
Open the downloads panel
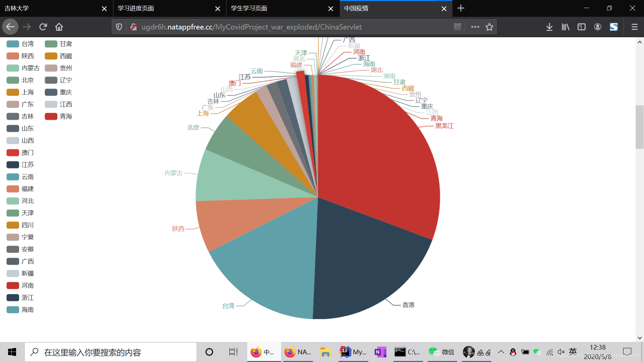coord(549,27)
